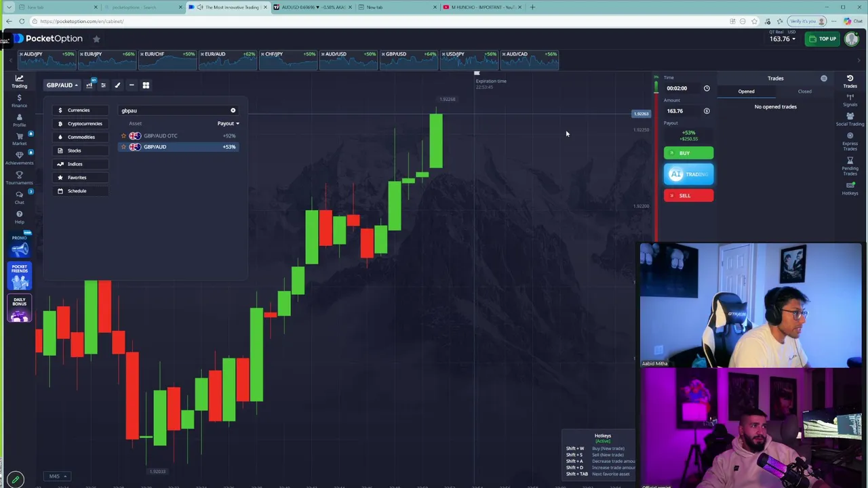Image resolution: width=868 pixels, height=488 pixels.
Task: Switch to Opened trades tab
Action: click(746, 91)
